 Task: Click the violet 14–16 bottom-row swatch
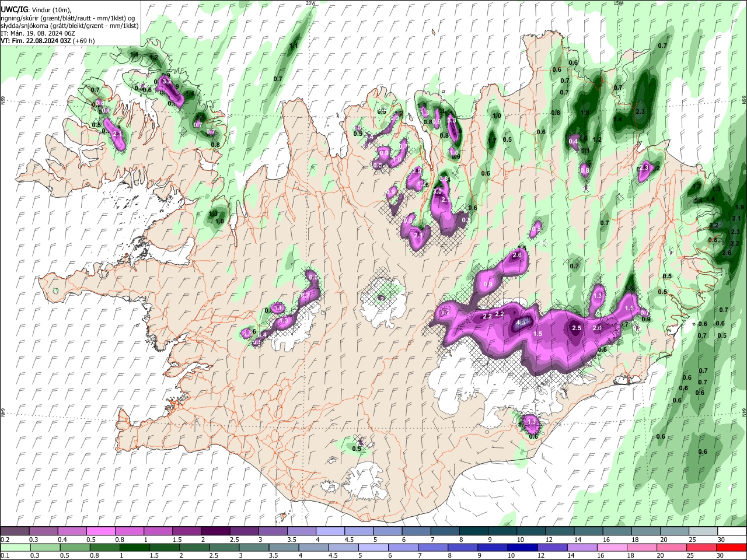(582, 547)
